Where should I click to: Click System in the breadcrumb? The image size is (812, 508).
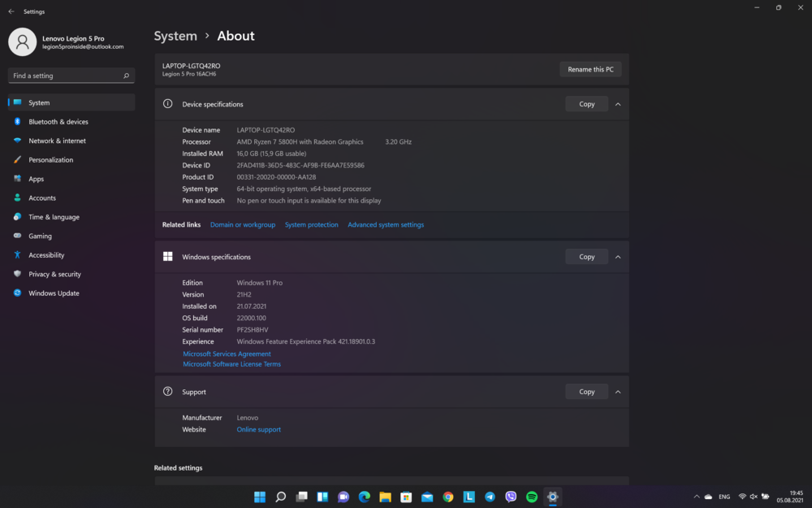[x=175, y=36]
